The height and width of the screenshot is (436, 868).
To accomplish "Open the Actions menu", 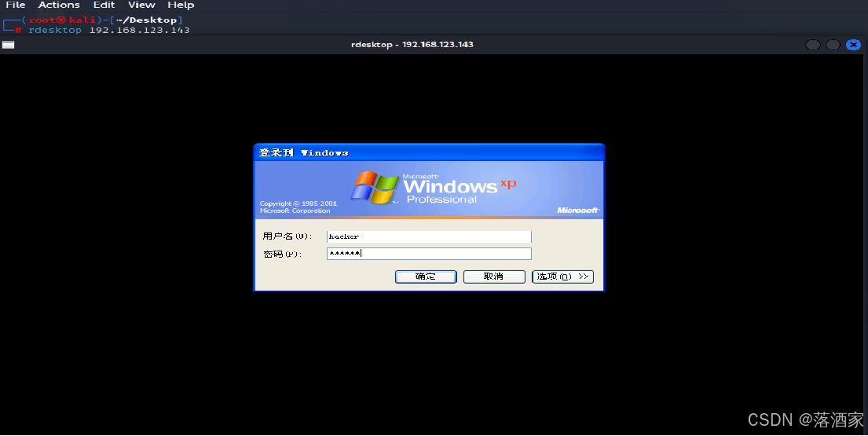I will [59, 5].
